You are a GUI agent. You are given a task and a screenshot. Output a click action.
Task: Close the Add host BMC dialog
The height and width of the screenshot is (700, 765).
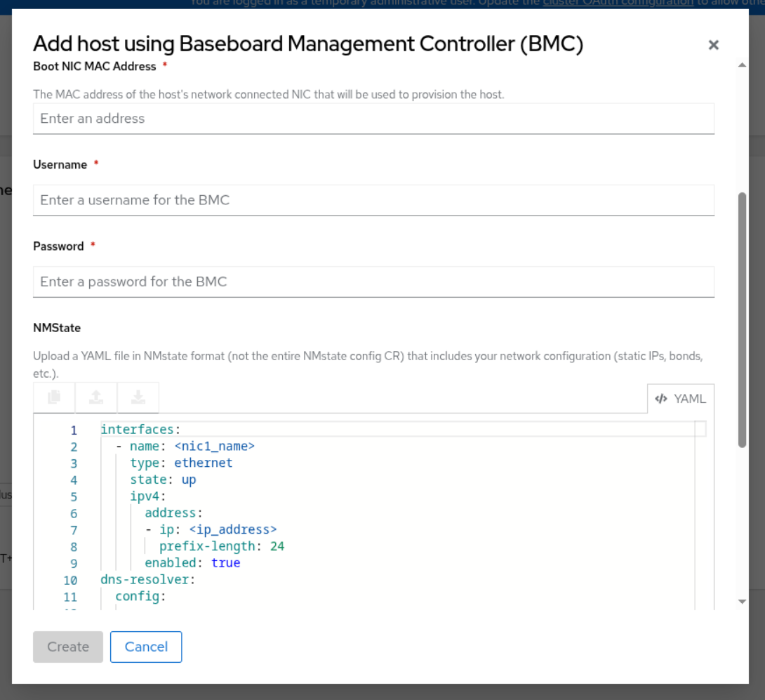(x=713, y=45)
